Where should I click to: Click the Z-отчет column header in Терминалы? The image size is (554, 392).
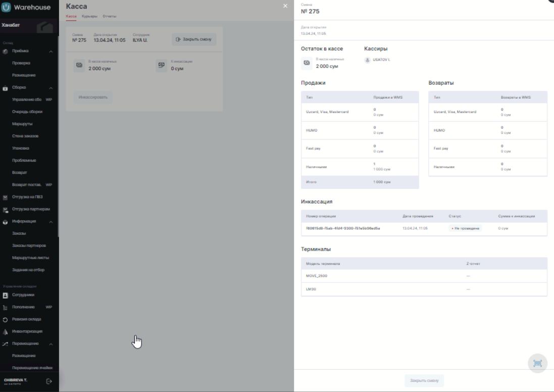473,264
